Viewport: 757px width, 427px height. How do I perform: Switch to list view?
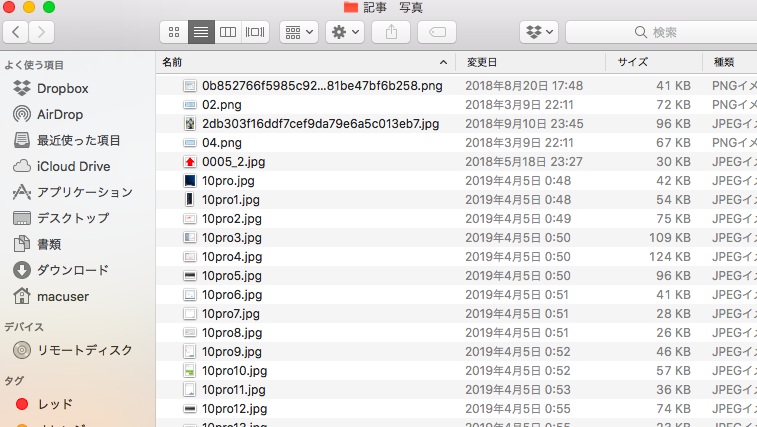tap(201, 32)
